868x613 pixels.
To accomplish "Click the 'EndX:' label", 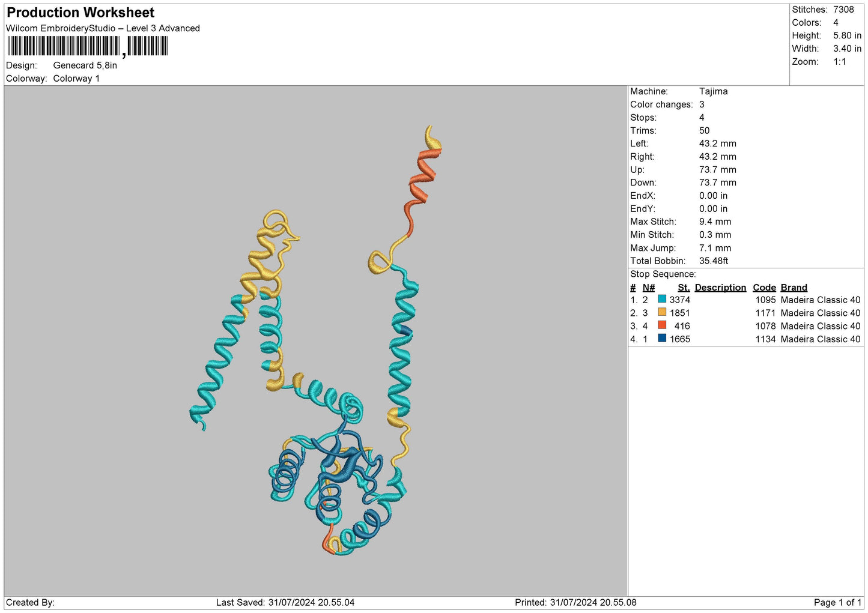I will pyautogui.click(x=643, y=196).
